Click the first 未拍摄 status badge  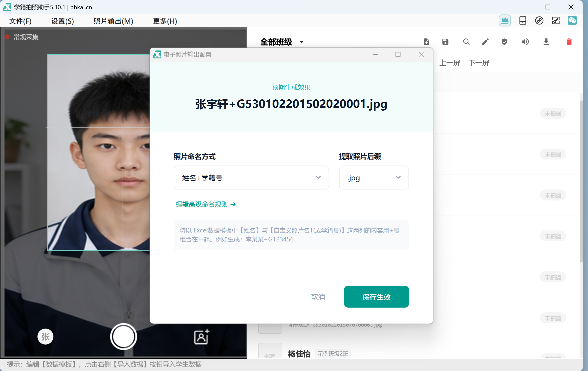coord(553,113)
